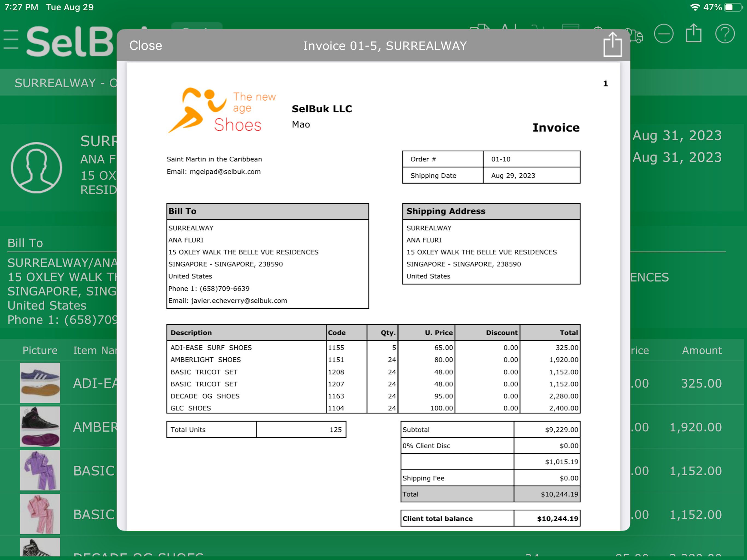Select 'Saint Martin in the Caribbean' address line
This screenshot has height=560, width=747.
tap(214, 159)
